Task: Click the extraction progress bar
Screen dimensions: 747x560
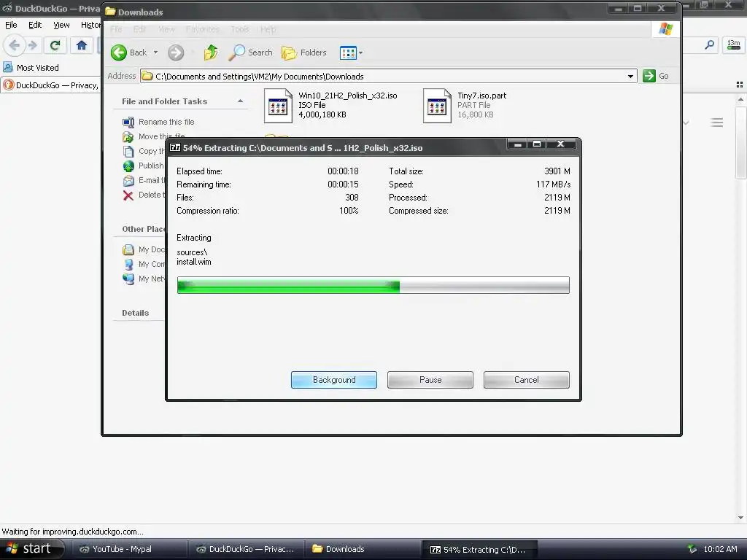Action: click(x=373, y=285)
